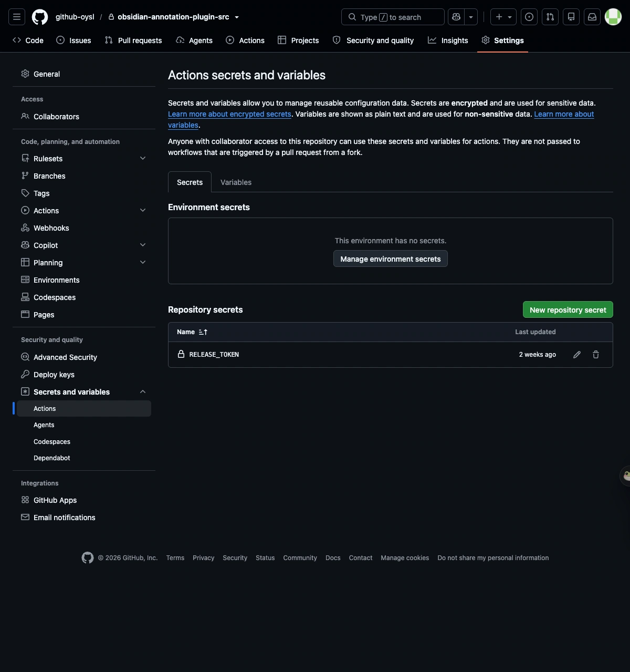Open the Pull requests tab
630x672 pixels.
coord(133,40)
